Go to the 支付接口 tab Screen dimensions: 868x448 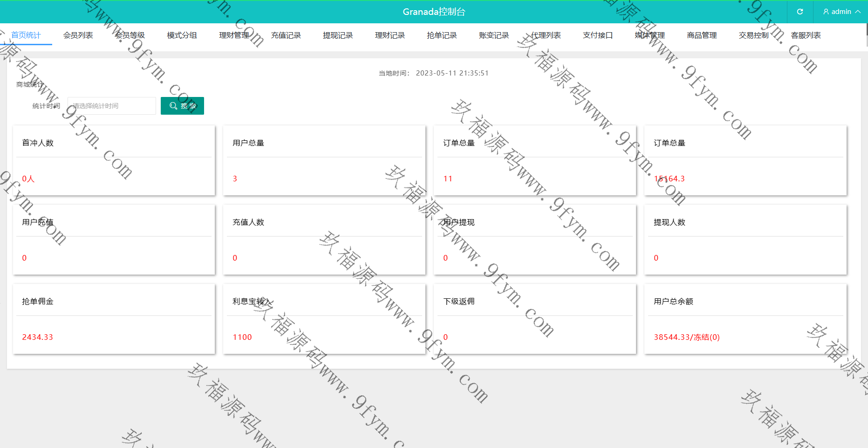pos(598,35)
